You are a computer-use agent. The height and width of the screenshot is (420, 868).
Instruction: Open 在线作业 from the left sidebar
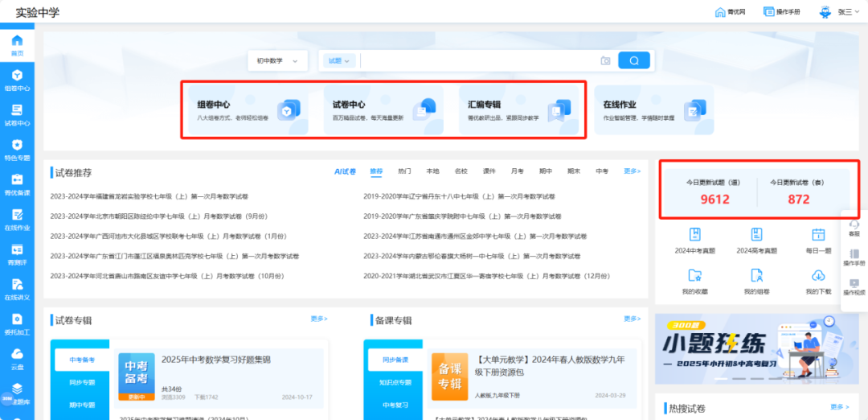(x=17, y=220)
